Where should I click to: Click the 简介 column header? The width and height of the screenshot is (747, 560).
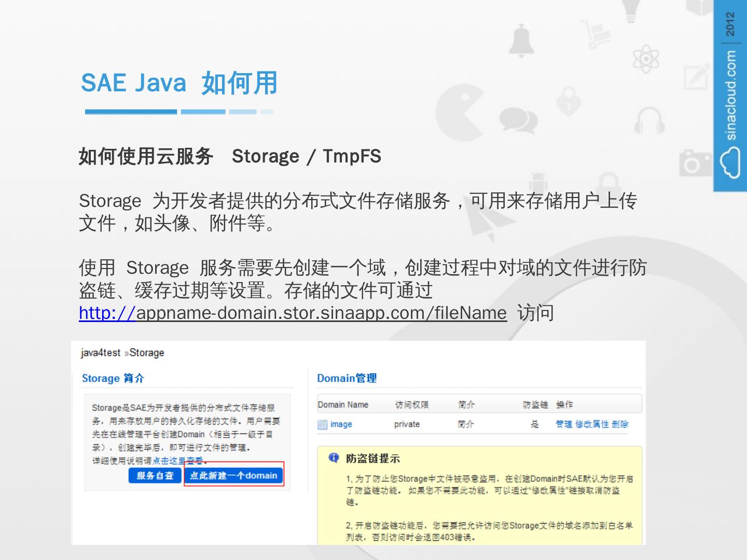pyautogui.click(x=466, y=404)
